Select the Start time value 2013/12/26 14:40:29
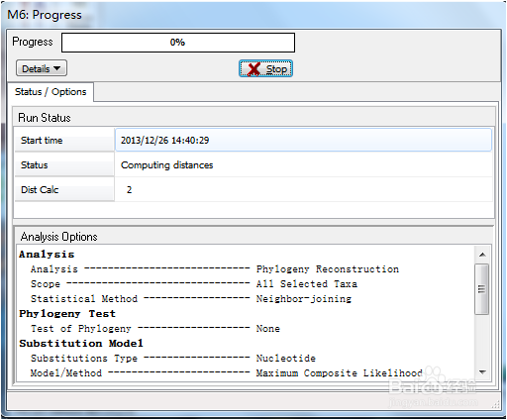Screen dimensions: 507x420 tap(303, 140)
